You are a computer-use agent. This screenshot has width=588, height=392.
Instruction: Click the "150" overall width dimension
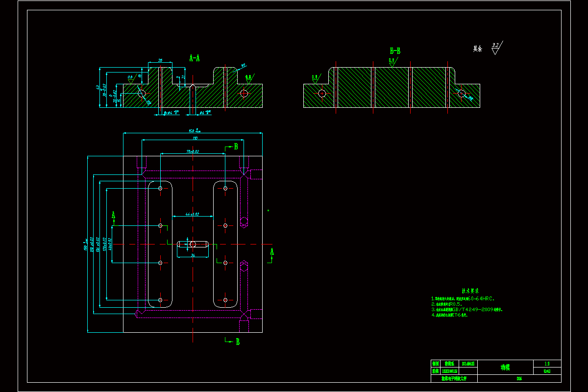pyautogui.click(x=194, y=131)
